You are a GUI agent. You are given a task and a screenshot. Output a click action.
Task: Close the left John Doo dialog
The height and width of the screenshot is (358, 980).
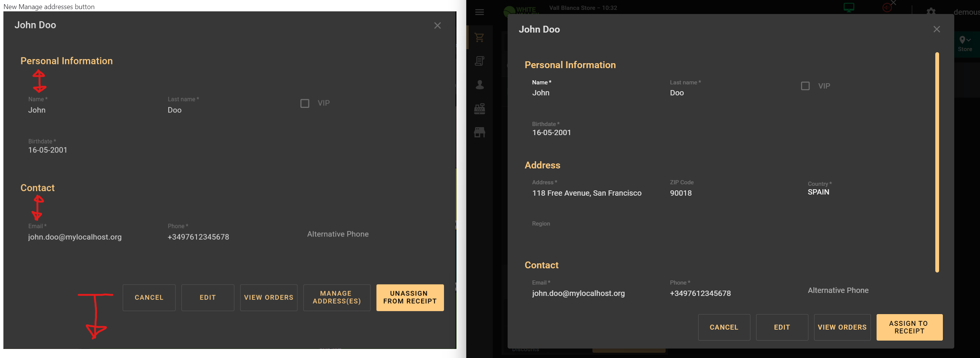tap(438, 25)
